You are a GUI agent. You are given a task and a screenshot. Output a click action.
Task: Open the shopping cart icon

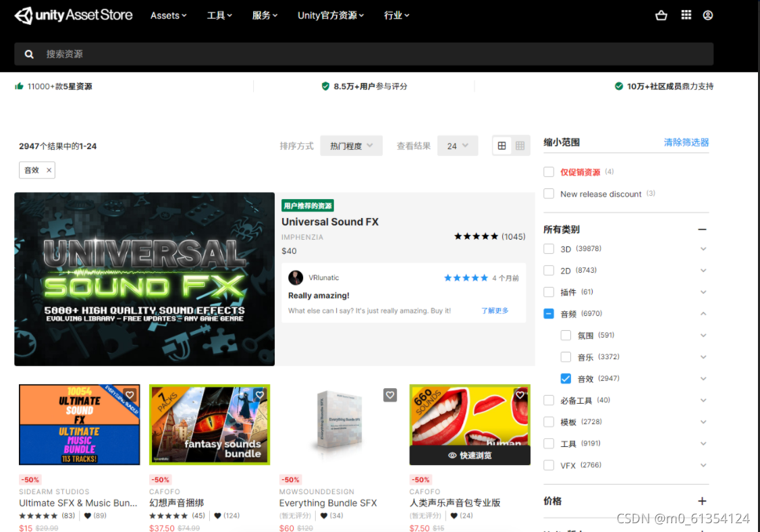pos(661,16)
